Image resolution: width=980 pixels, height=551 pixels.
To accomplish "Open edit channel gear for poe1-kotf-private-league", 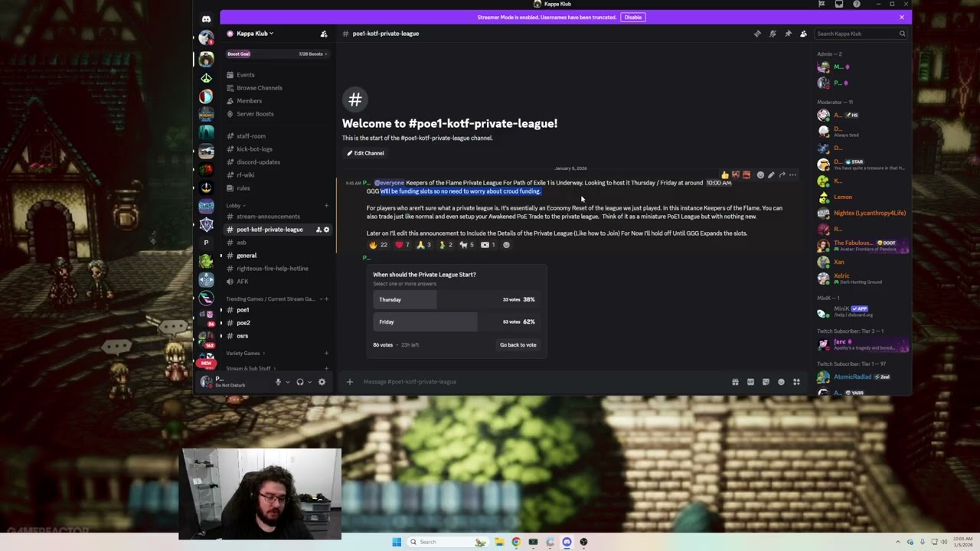I will click(326, 230).
